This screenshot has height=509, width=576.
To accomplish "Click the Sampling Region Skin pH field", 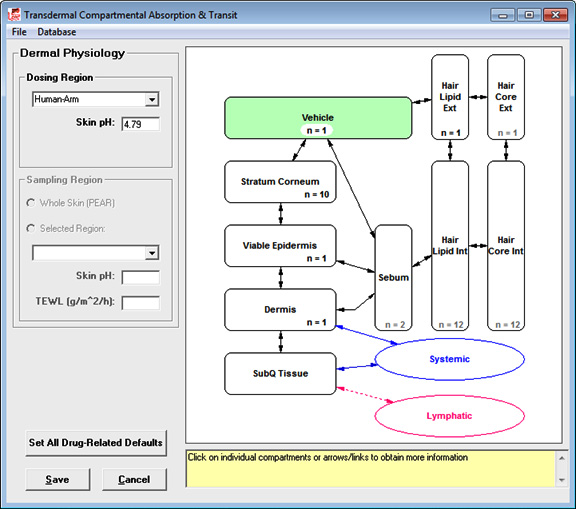I will point(141,278).
